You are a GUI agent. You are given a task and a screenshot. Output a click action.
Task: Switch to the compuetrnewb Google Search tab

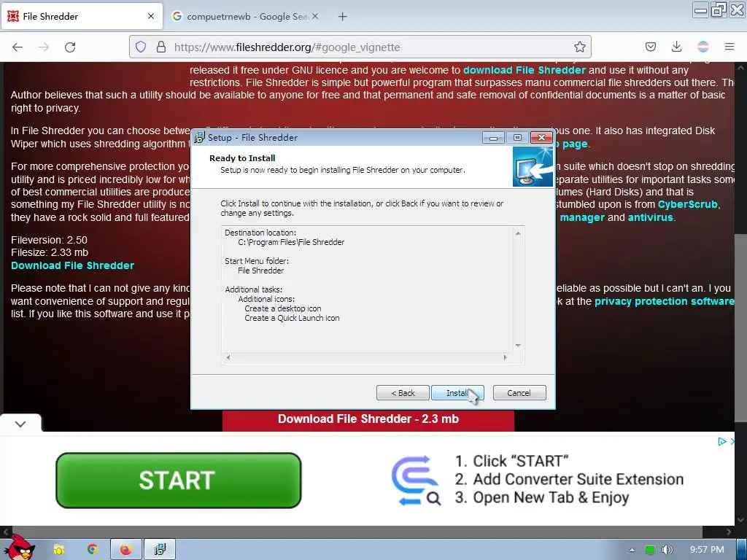pyautogui.click(x=247, y=16)
